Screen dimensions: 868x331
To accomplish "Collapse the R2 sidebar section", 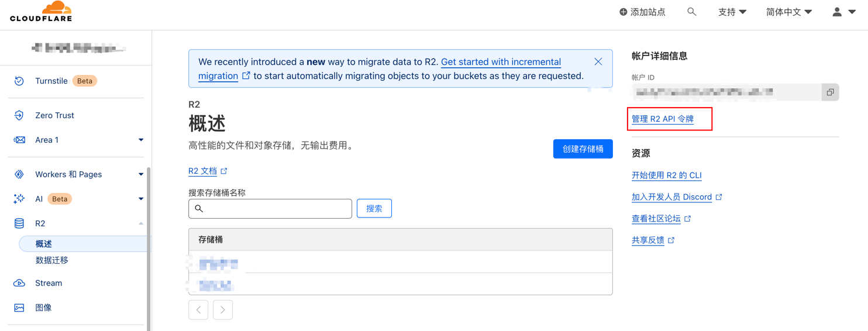I will [x=140, y=223].
